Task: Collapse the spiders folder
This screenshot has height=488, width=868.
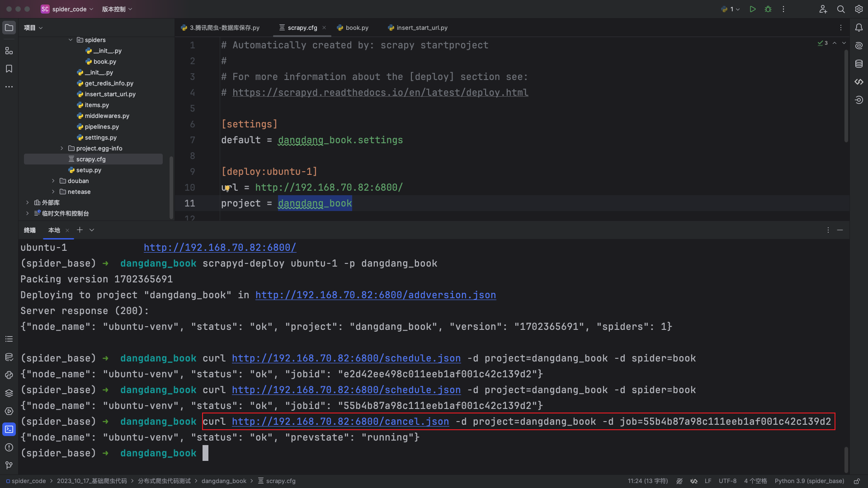Action: (x=71, y=40)
